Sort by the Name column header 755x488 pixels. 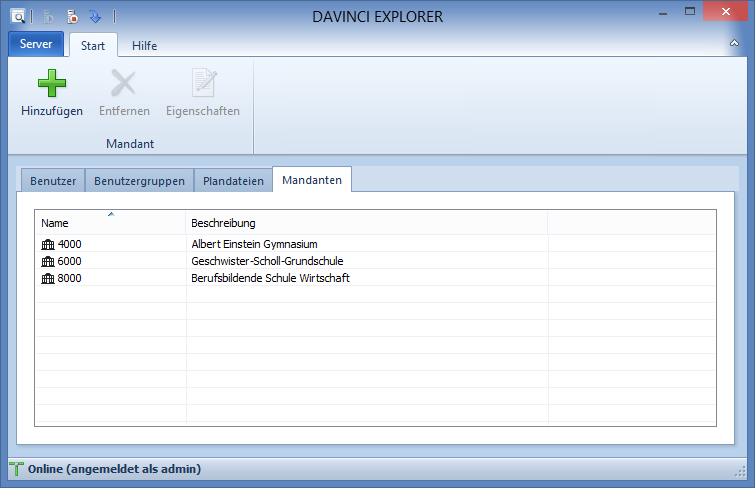coord(110,222)
